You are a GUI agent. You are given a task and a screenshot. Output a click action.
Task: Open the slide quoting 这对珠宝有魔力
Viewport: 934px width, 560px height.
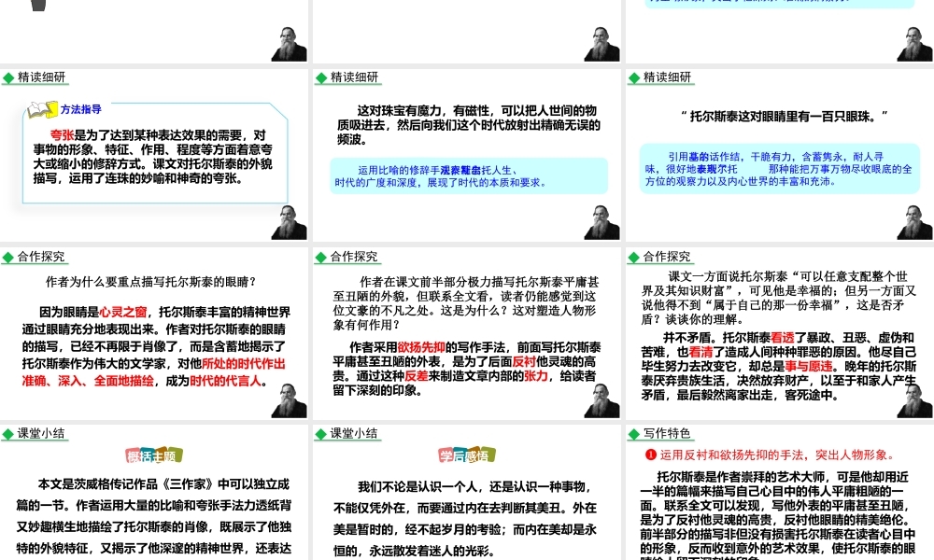(467, 155)
